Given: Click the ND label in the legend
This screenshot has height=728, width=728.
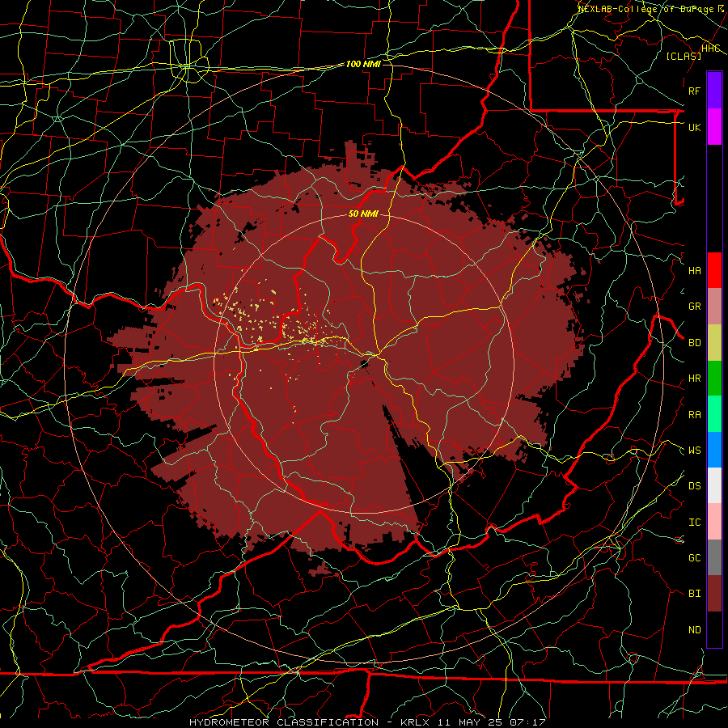Looking at the screenshot, I should tap(694, 630).
